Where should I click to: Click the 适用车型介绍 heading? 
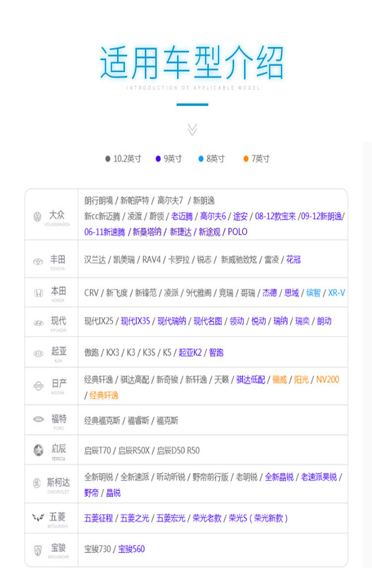192,63
